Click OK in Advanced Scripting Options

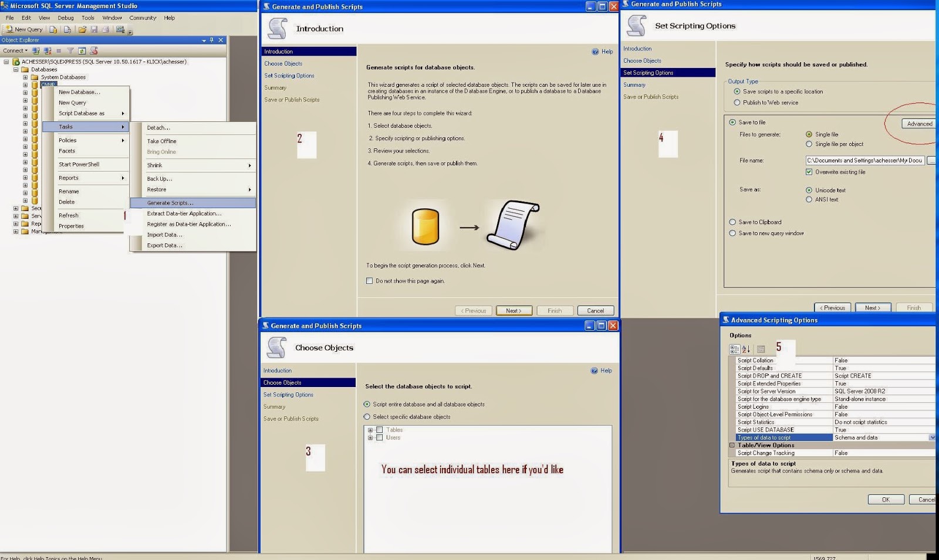click(x=886, y=500)
